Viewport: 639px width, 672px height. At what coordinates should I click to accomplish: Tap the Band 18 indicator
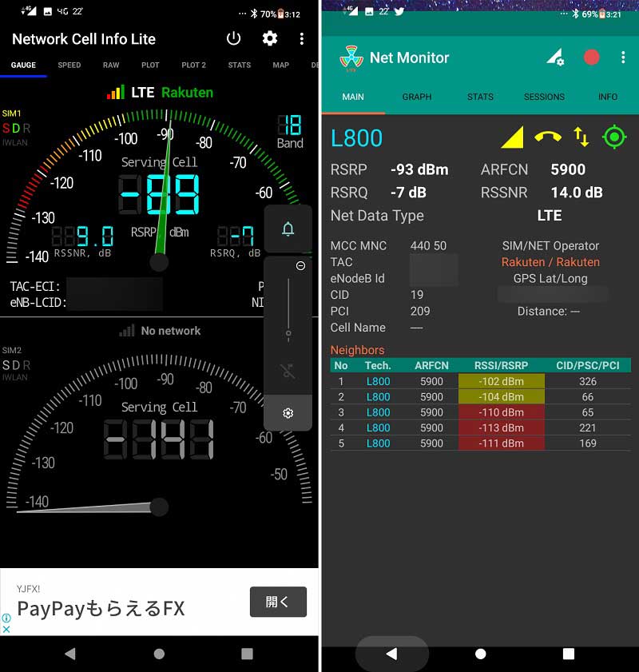tap(290, 132)
